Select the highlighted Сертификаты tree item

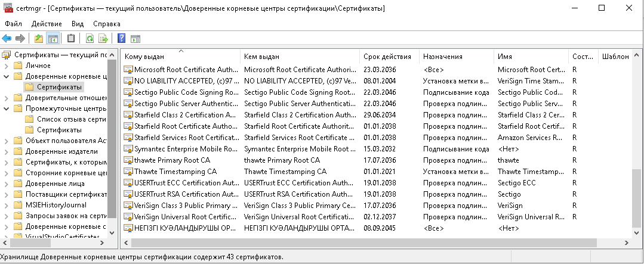click(x=60, y=87)
